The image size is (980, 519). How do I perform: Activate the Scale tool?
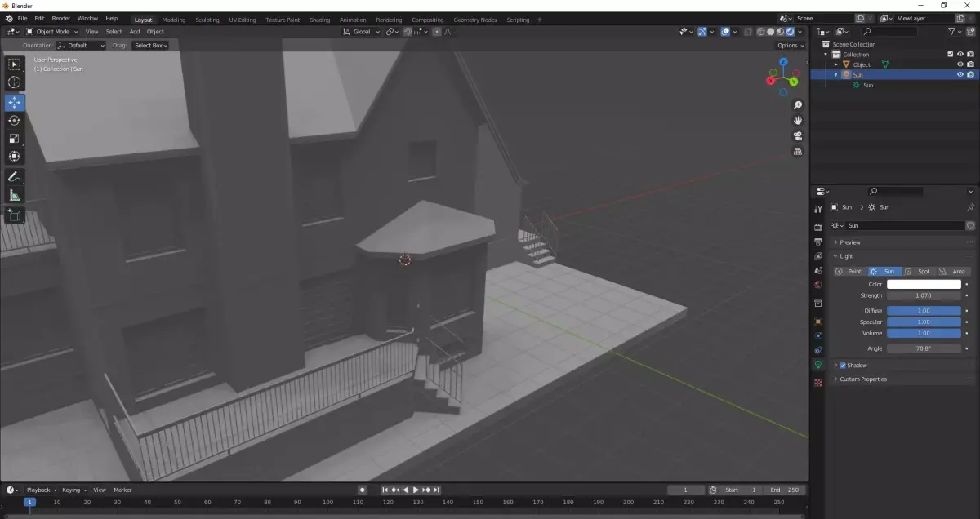coord(15,139)
